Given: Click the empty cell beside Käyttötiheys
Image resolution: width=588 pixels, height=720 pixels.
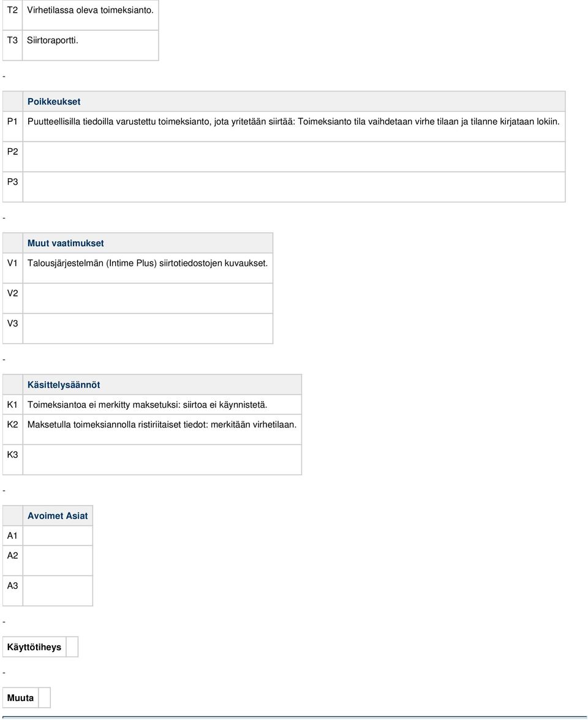Looking at the screenshot, I should pyautogui.click(x=72, y=647).
